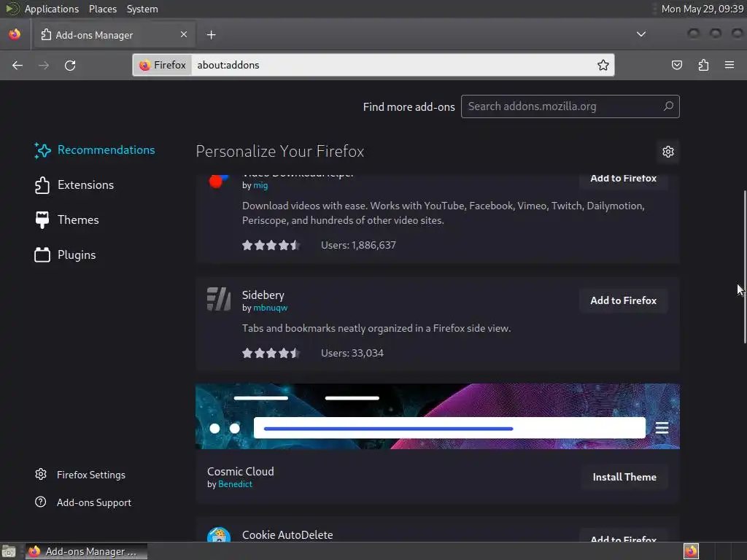Go back using the browser back arrow
The height and width of the screenshot is (560, 747).
click(x=18, y=65)
